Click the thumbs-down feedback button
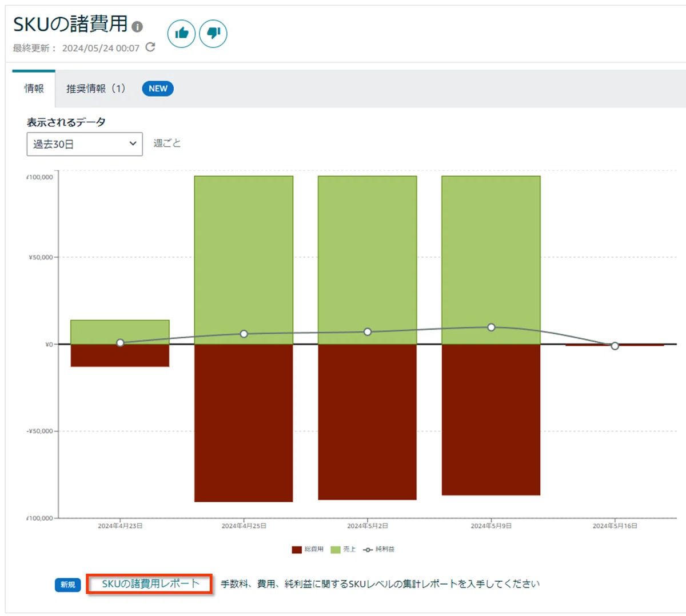The height and width of the screenshot is (616, 686). coord(213,33)
